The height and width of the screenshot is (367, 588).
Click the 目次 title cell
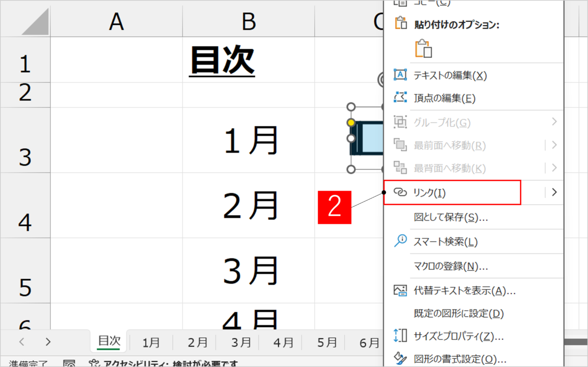tap(248, 60)
